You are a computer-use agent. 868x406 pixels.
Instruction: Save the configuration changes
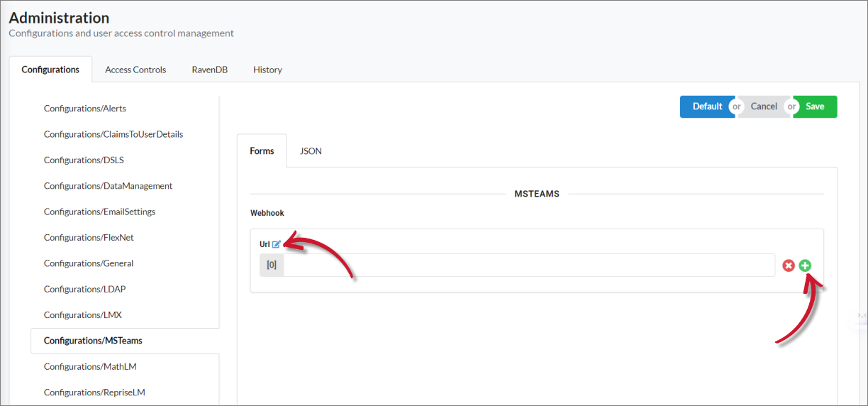815,106
